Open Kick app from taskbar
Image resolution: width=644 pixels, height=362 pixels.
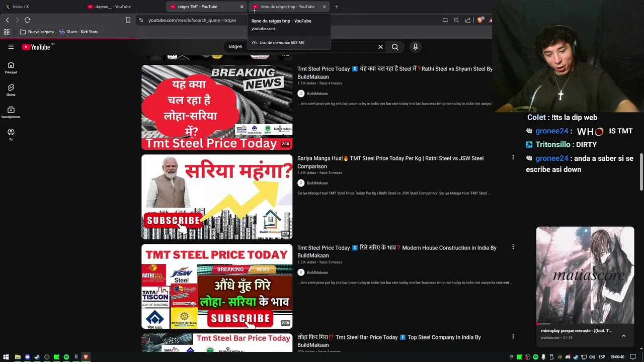click(57, 357)
